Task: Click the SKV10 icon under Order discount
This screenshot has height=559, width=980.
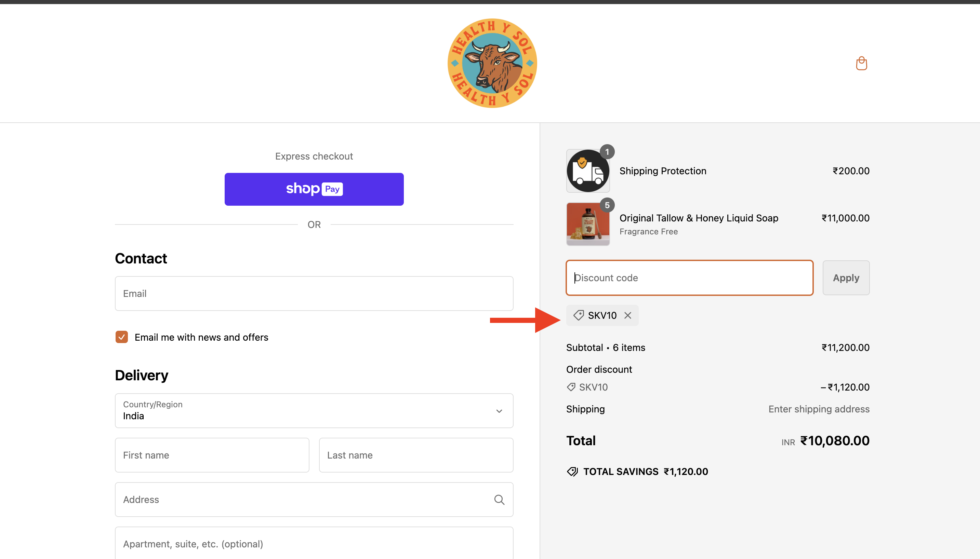Action: (571, 387)
